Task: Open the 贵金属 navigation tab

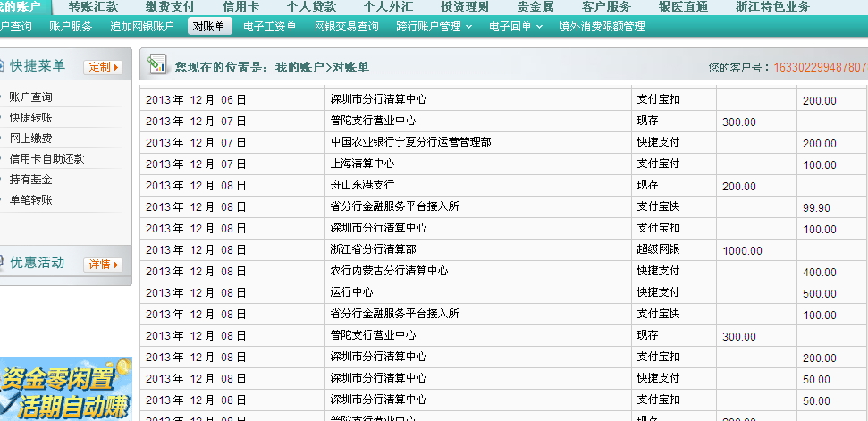Action: (x=537, y=6)
